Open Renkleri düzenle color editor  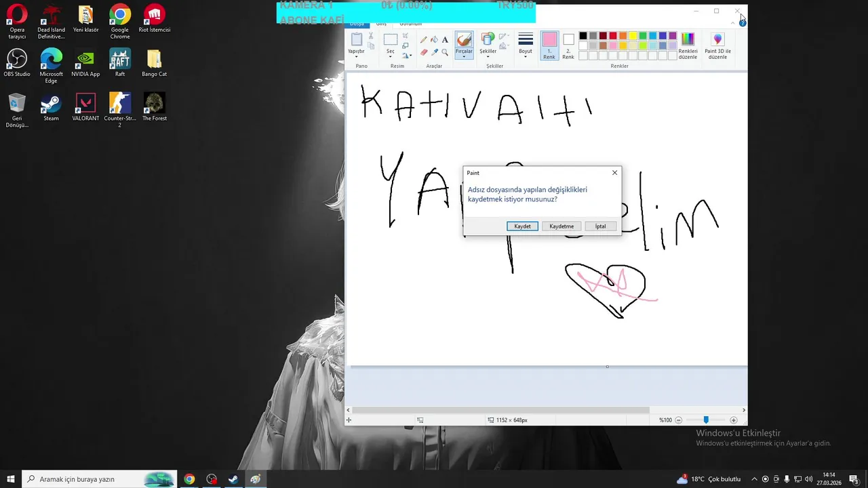point(688,46)
